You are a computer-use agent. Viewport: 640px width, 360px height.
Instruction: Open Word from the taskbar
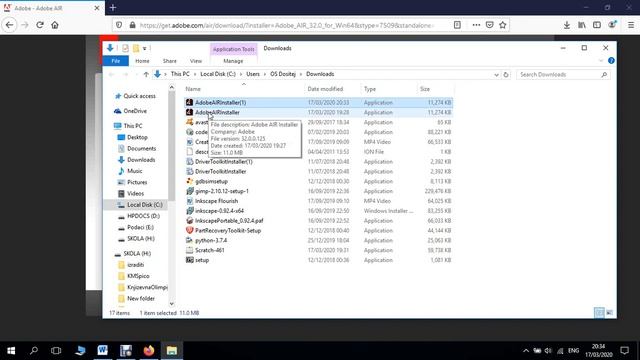point(102,350)
